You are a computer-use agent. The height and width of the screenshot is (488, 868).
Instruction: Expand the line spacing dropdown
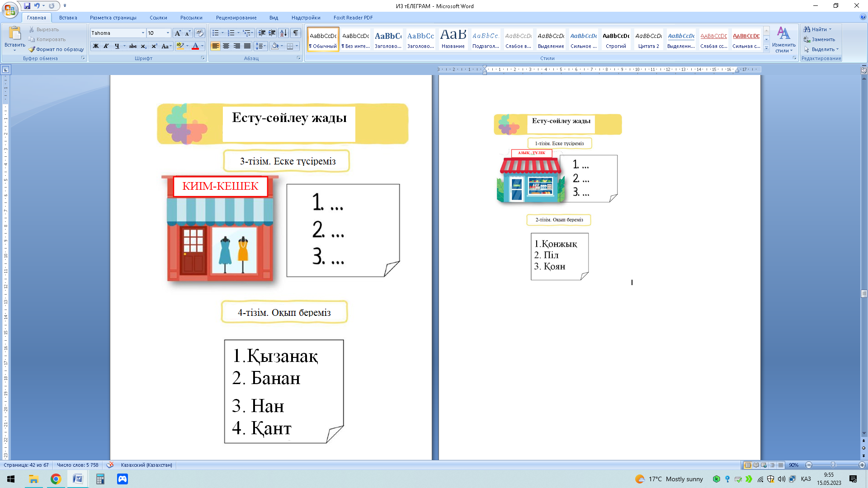coord(265,46)
